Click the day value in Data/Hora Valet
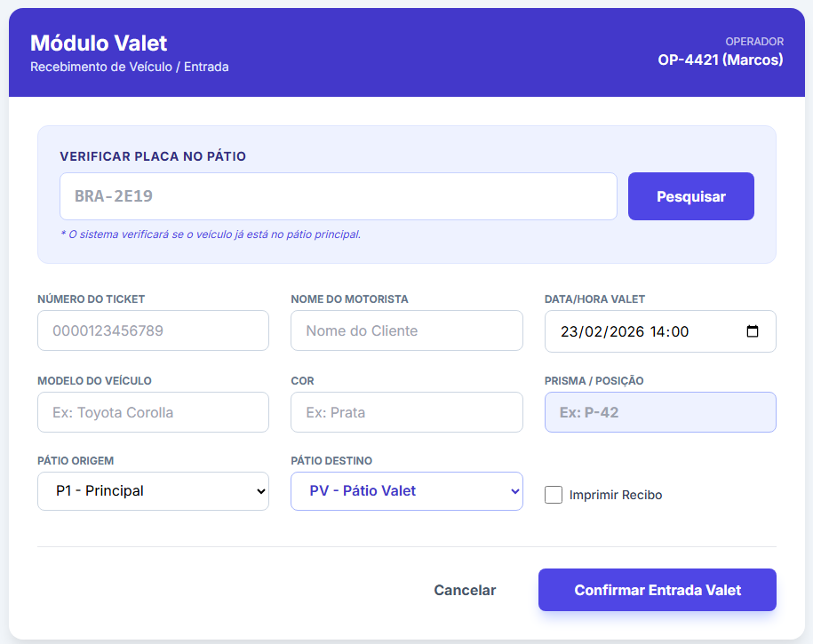The width and height of the screenshot is (813, 644). pos(570,331)
